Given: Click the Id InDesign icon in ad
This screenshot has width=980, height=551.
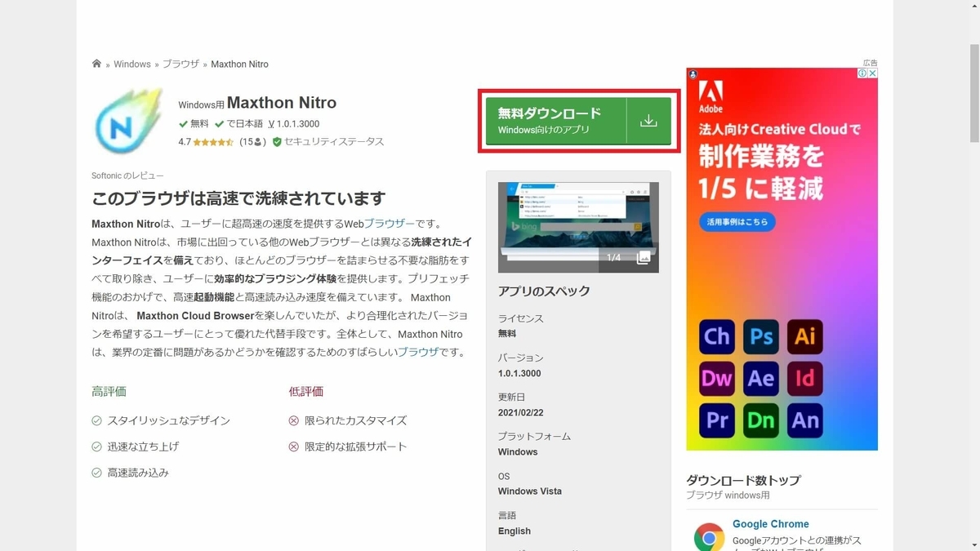Looking at the screenshot, I should click(x=805, y=378).
